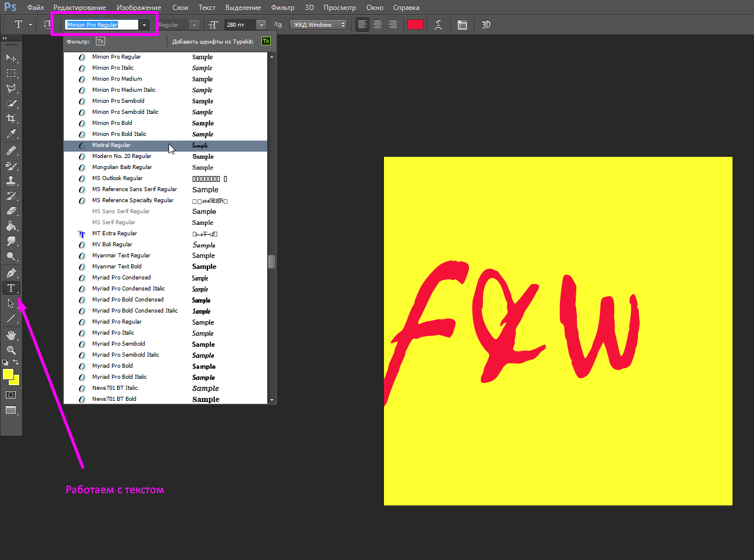The image size is (754, 560).
Task: Select the Quick Selection tool
Action: point(11,103)
